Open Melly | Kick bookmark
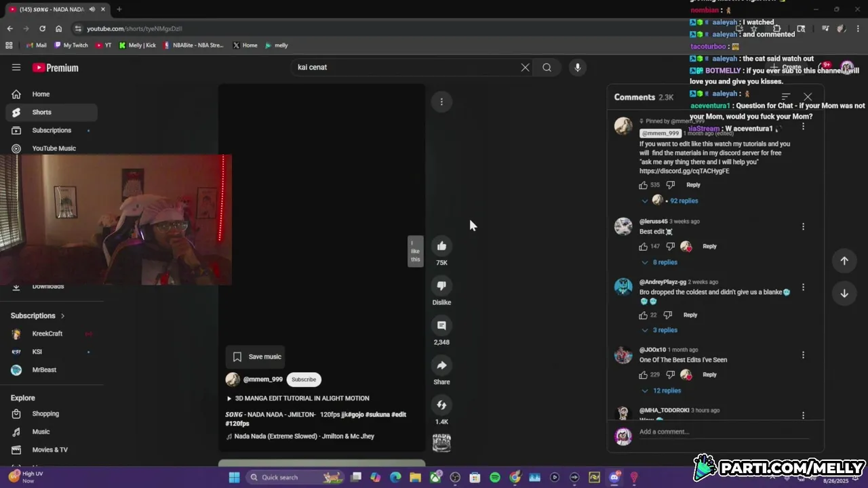Image resolution: width=868 pixels, height=488 pixels. [137, 45]
